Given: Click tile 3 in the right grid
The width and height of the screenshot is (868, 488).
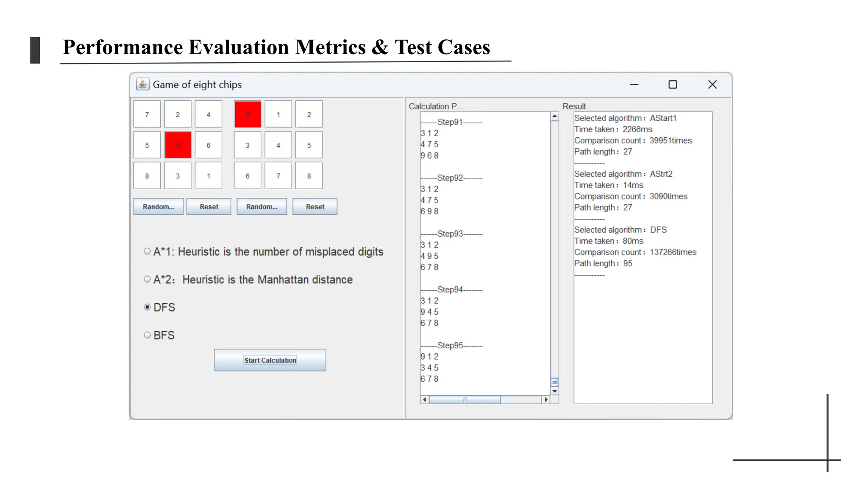Looking at the screenshot, I should point(248,145).
